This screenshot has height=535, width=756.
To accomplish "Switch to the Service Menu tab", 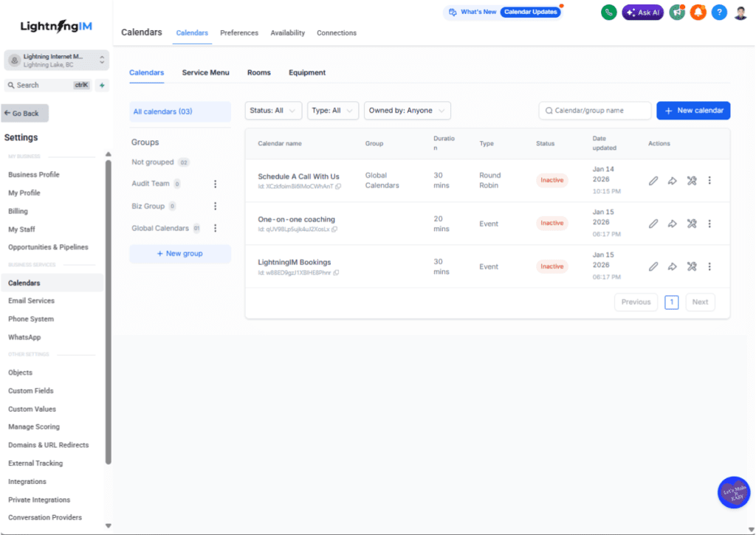I will click(205, 72).
